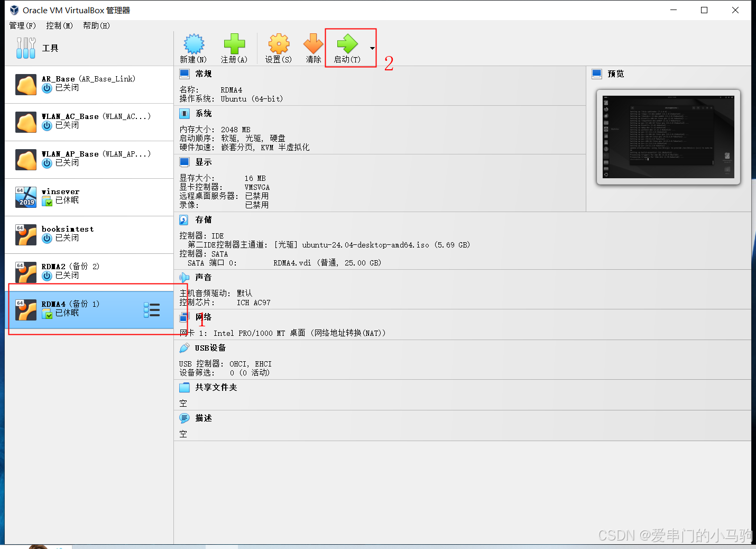756x549 pixels.
Task: Select the WLAN_AP_Base machine icon
Action: pyautogui.click(x=26, y=160)
